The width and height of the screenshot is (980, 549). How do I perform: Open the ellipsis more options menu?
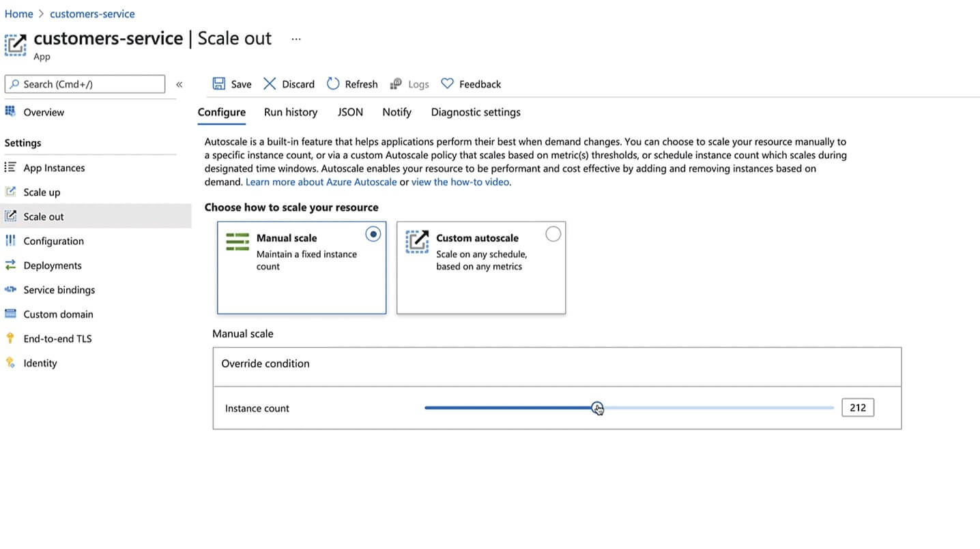coord(296,39)
